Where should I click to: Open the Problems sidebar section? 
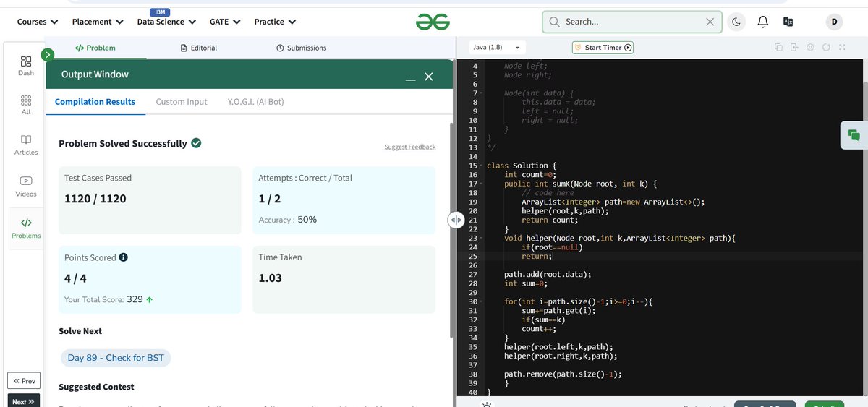(x=26, y=228)
